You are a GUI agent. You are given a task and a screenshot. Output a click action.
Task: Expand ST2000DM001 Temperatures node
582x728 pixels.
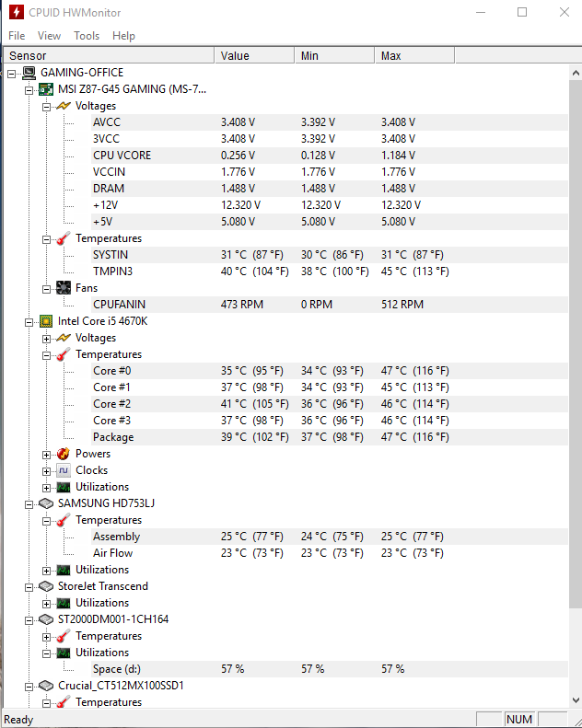point(46,637)
